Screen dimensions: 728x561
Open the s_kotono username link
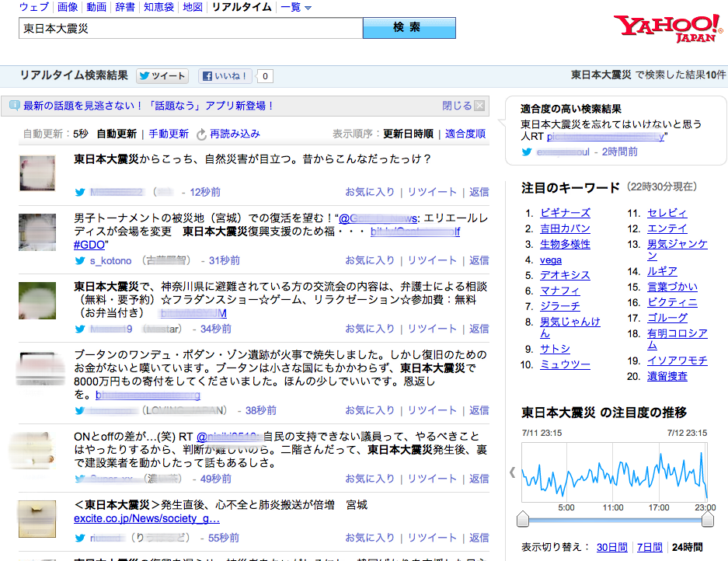click(x=110, y=261)
